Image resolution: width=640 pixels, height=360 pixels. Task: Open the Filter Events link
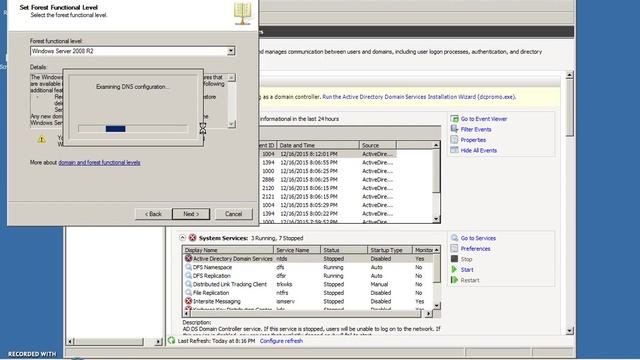[476, 129]
